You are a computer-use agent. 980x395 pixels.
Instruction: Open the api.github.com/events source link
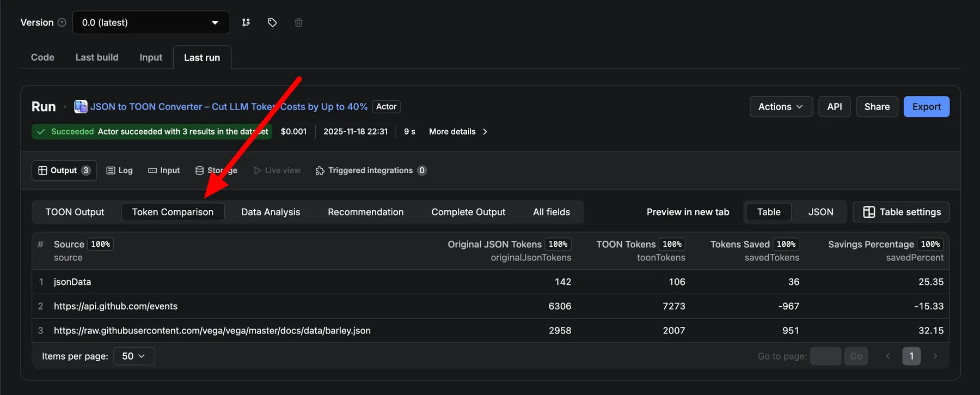(x=115, y=306)
